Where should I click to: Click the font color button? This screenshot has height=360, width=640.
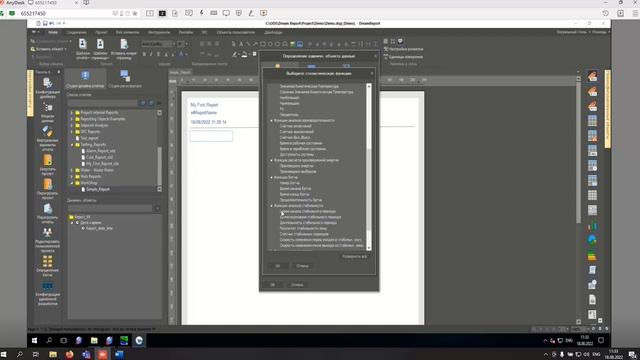coord(181,54)
